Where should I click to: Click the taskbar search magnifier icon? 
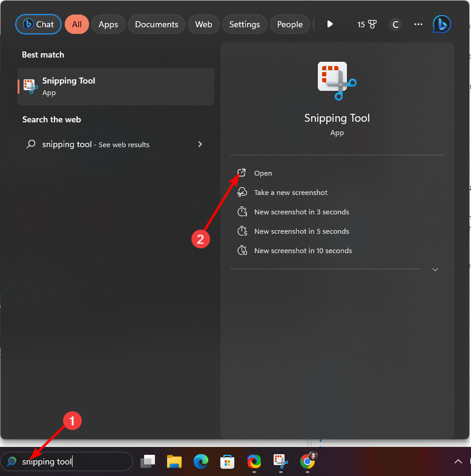click(12, 461)
